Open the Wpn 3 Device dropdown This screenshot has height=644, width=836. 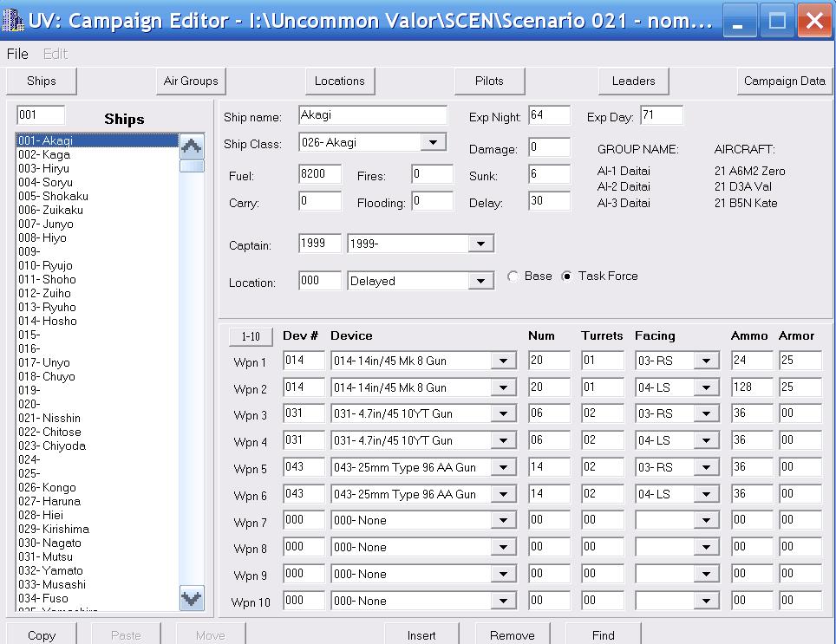click(503, 414)
